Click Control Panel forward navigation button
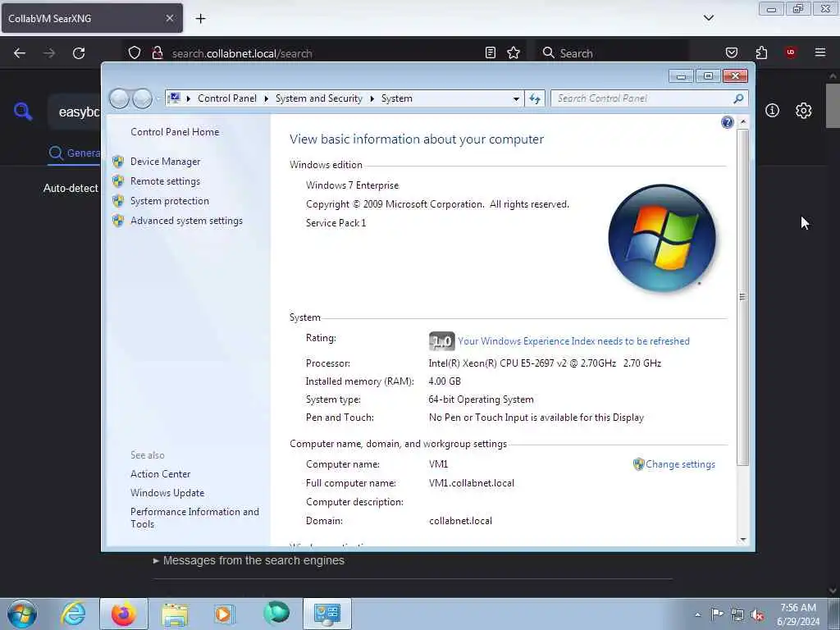This screenshot has height=630, width=840. 142,98
